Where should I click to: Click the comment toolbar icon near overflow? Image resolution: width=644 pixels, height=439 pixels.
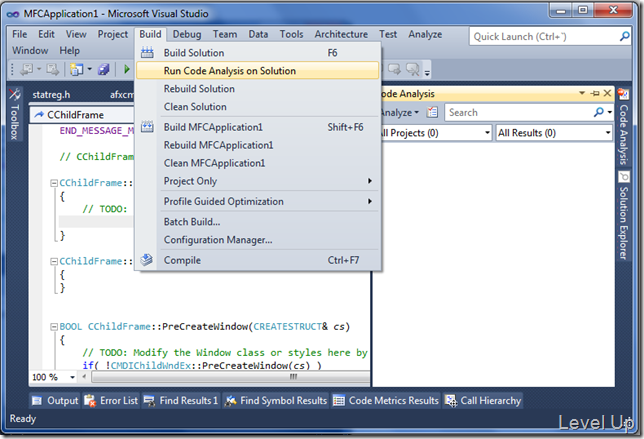394,69
